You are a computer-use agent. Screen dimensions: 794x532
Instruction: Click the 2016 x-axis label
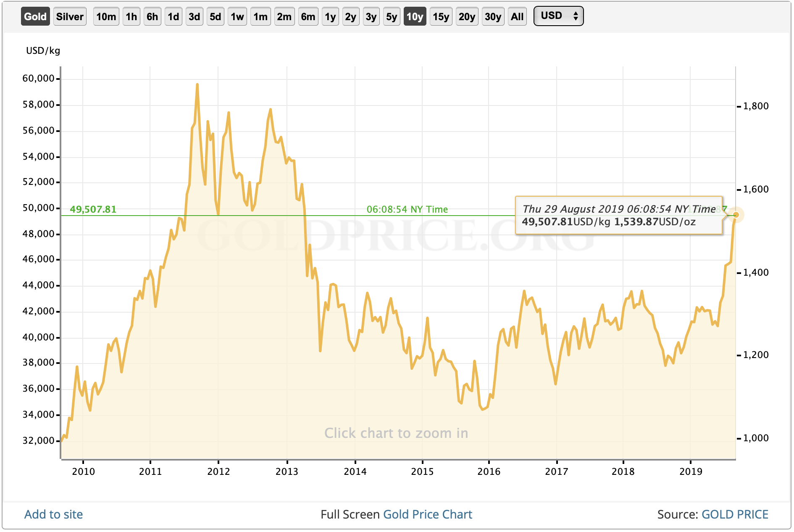click(489, 471)
